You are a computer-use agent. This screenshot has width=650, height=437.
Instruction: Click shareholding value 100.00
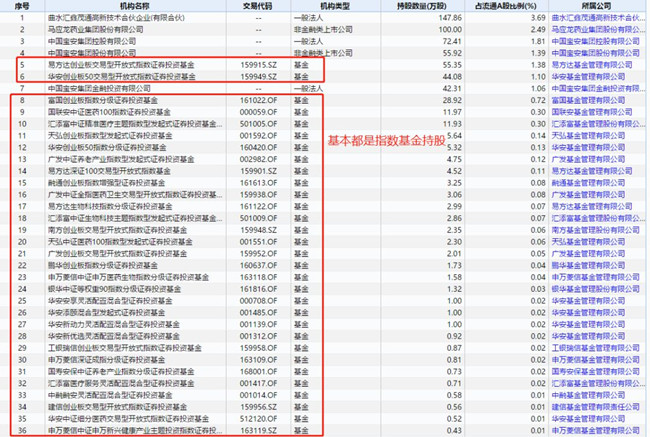point(450,29)
